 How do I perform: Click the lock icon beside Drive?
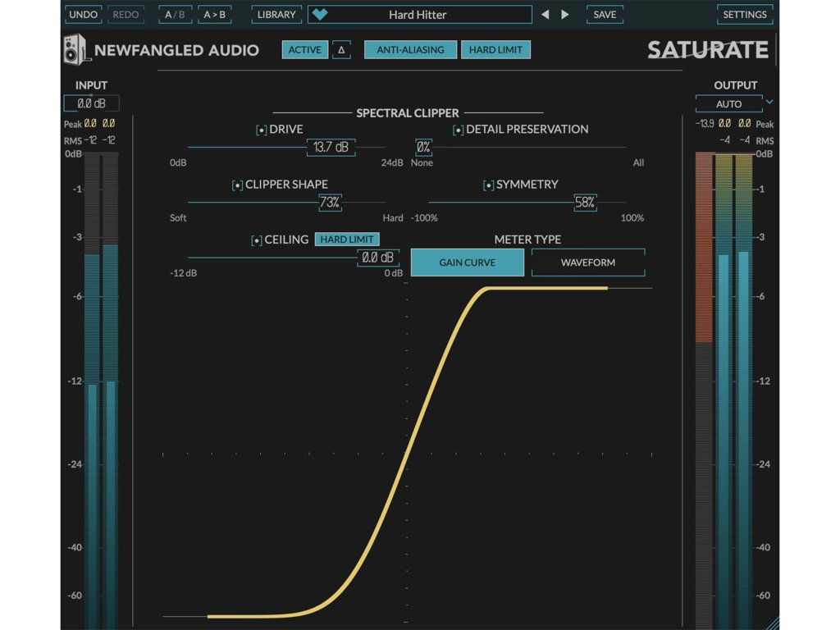(262, 130)
